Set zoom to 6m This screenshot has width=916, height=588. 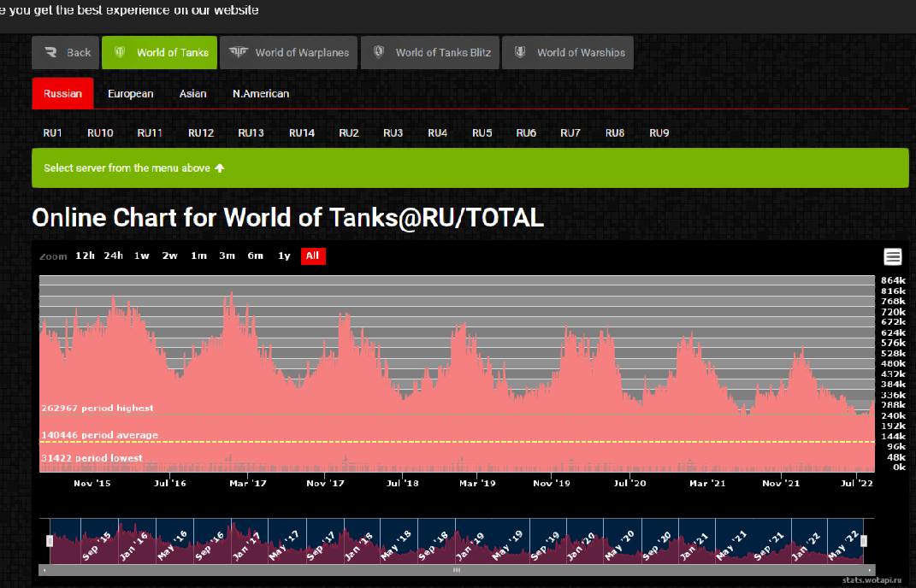point(255,256)
